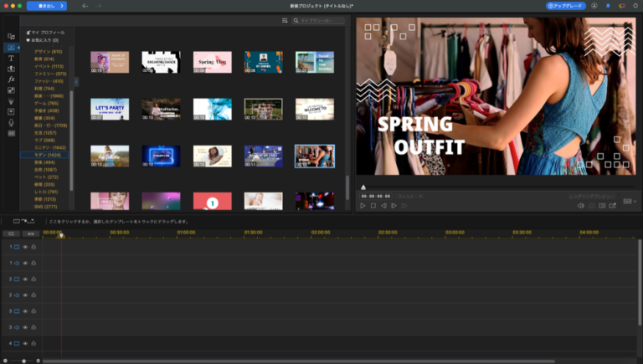643x364 pixels.
Task: Open the voice-over recording microphone icon
Action: click(11, 122)
